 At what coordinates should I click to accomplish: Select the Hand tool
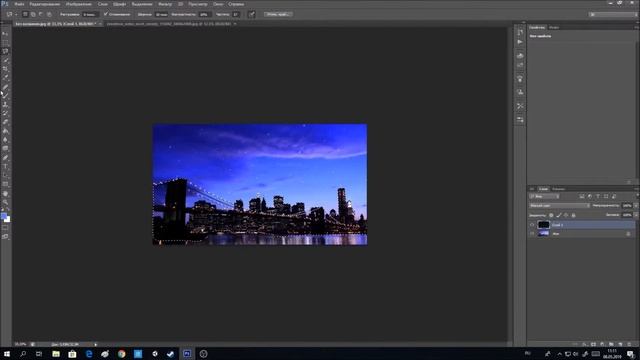[x=5, y=193]
